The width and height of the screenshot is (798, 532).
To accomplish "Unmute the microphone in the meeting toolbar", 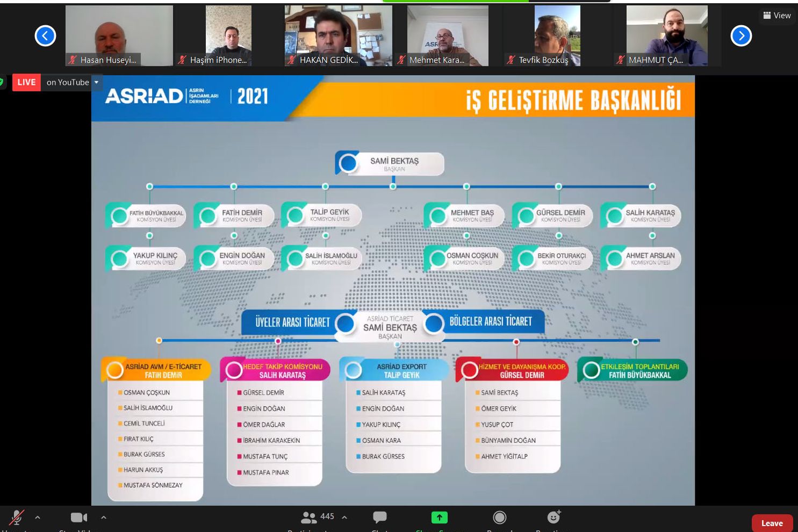I will coord(17,517).
